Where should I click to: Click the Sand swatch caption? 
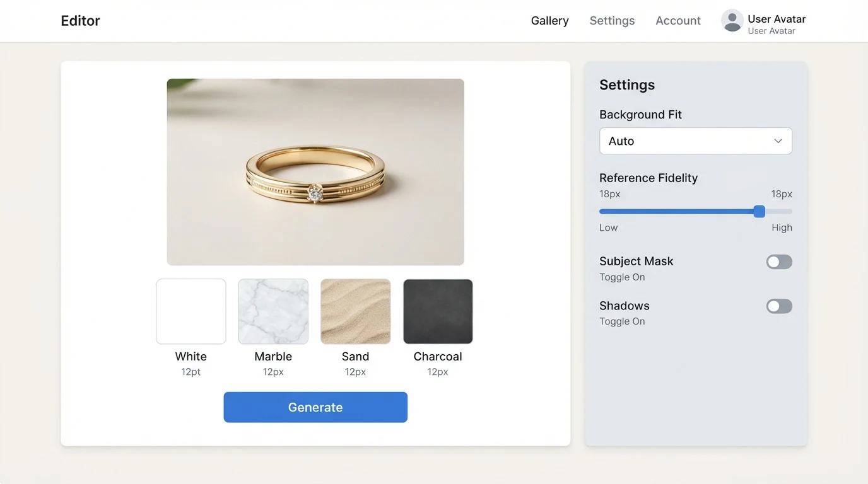coord(355,357)
